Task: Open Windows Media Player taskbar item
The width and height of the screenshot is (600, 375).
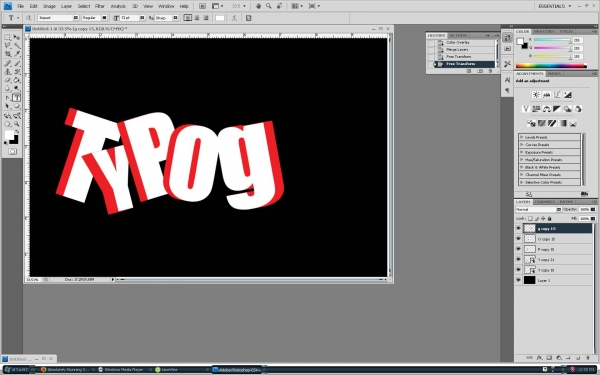Action: coord(121,370)
